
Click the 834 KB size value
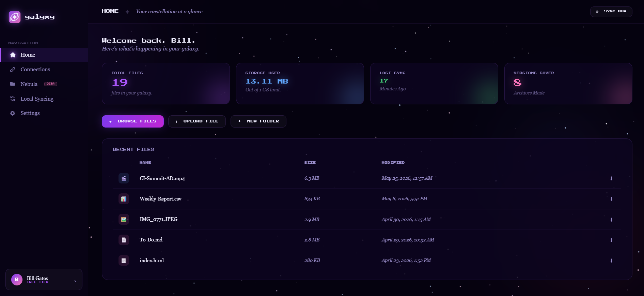[x=312, y=199]
